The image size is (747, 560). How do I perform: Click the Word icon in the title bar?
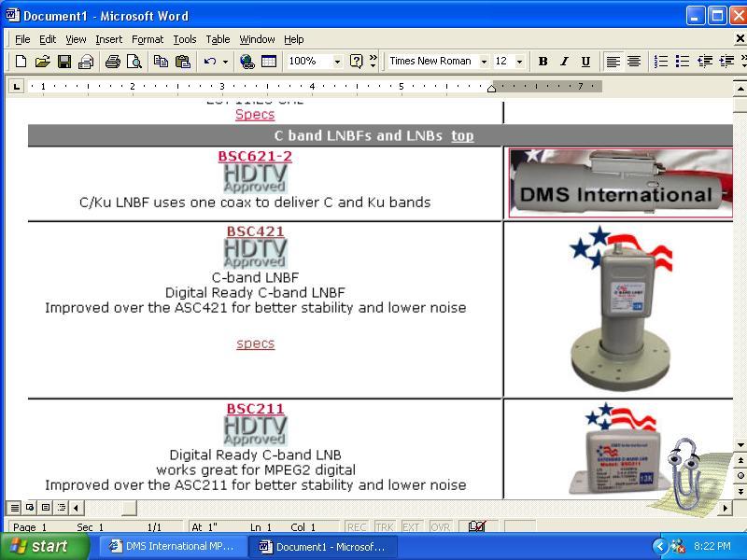pos(13,15)
